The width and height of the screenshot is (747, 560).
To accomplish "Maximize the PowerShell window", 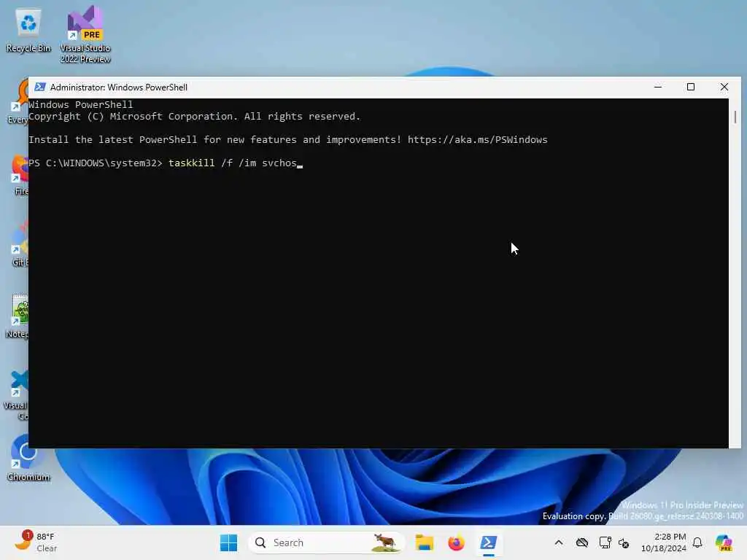I will pos(691,87).
